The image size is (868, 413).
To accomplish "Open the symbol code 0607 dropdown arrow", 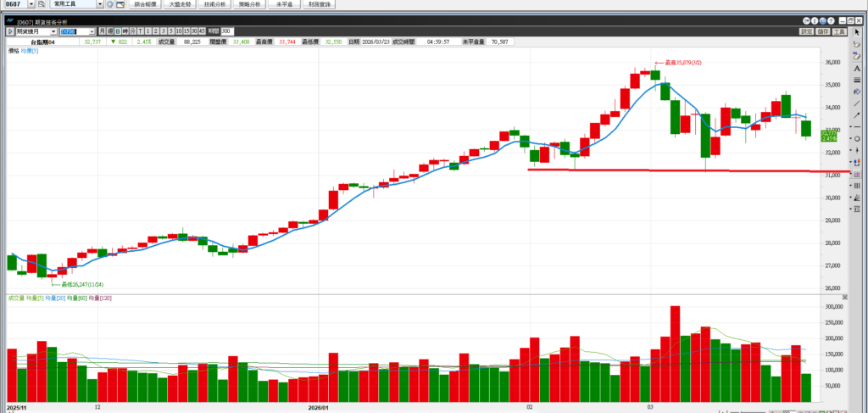I will coord(31,4).
